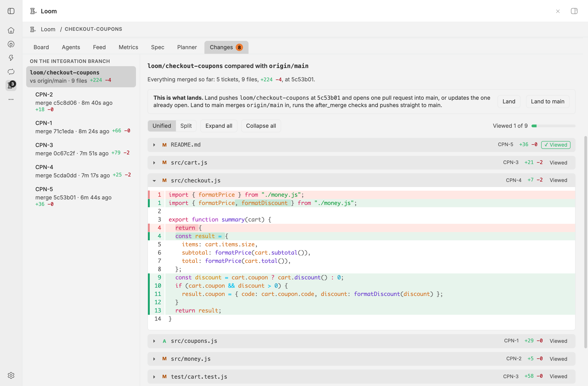Viewport: 588px width, 386px height.
Task: Toggle the right side panel icon
Action: [574, 11]
